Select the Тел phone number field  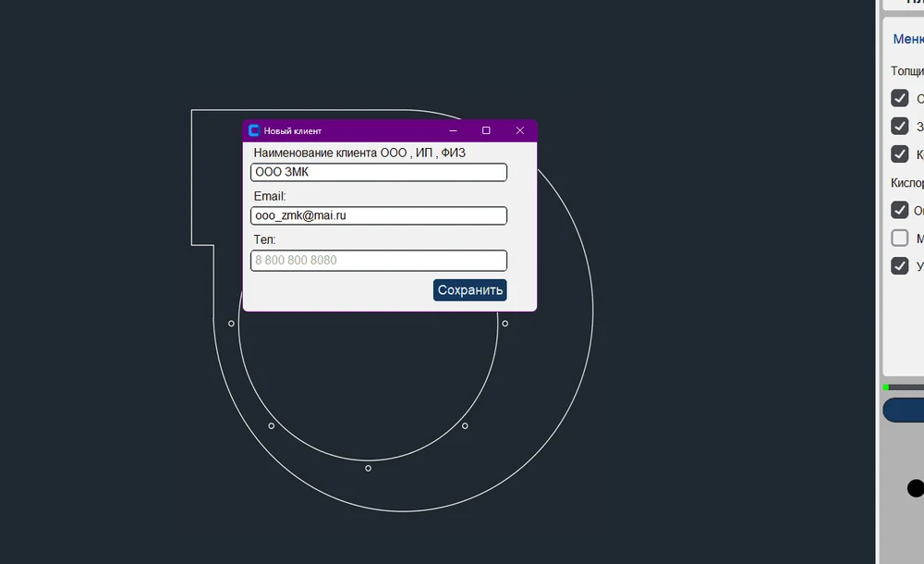[x=378, y=261]
